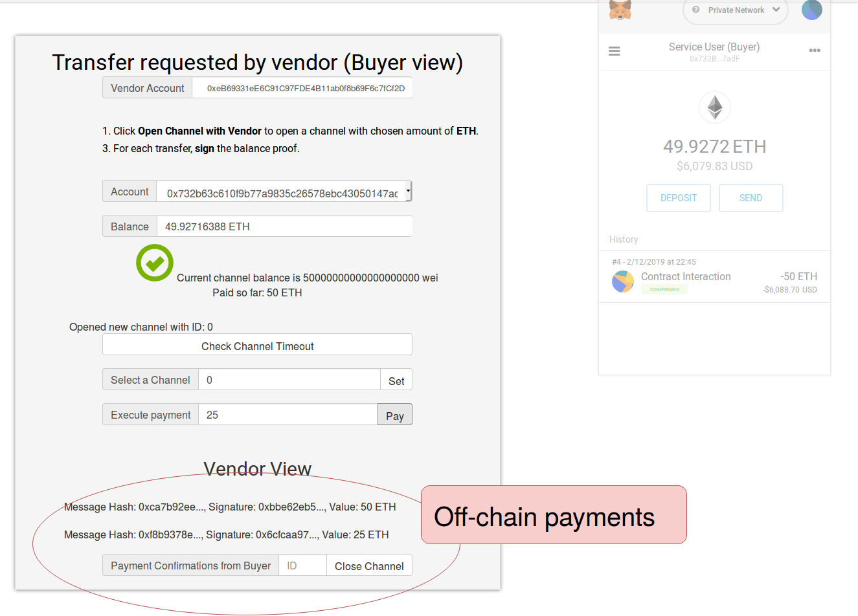Viewport: 858px width, 616px height.
Task: Click the Vendor Account address field
Action: (302, 88)
